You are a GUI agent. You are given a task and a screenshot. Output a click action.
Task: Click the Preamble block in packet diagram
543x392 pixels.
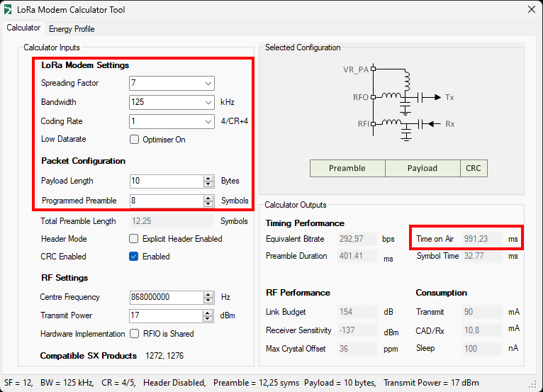tap(347, 169)
